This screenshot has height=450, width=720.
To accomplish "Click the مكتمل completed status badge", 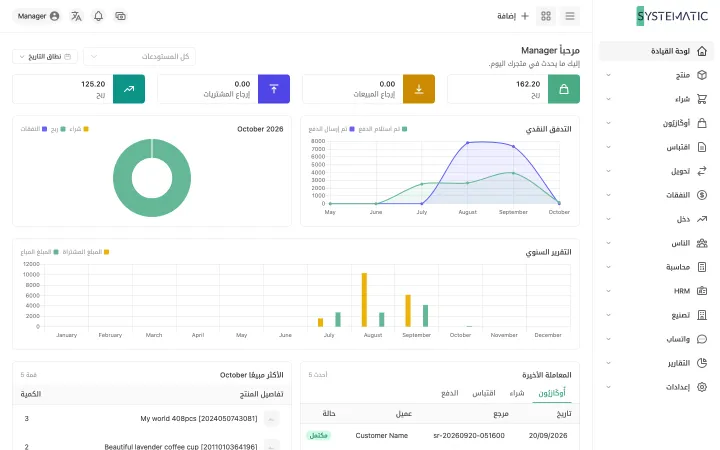I will [x=318, y=435].
